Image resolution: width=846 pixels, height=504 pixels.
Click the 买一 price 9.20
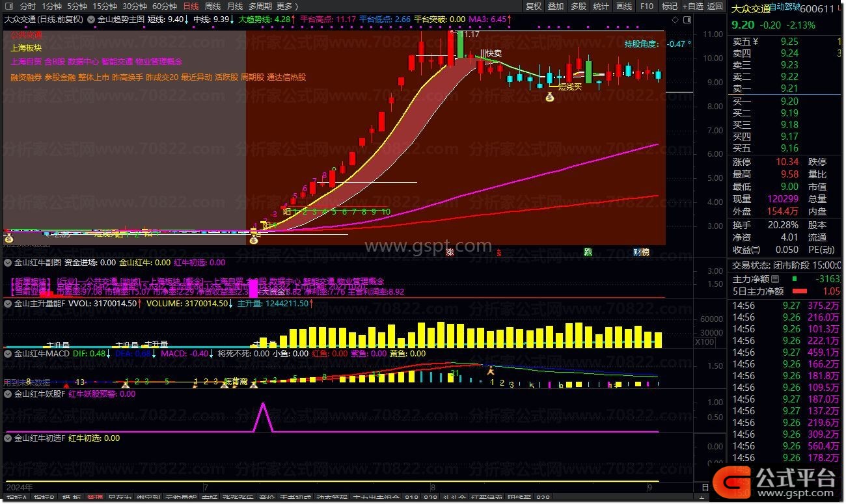[789, 101]
